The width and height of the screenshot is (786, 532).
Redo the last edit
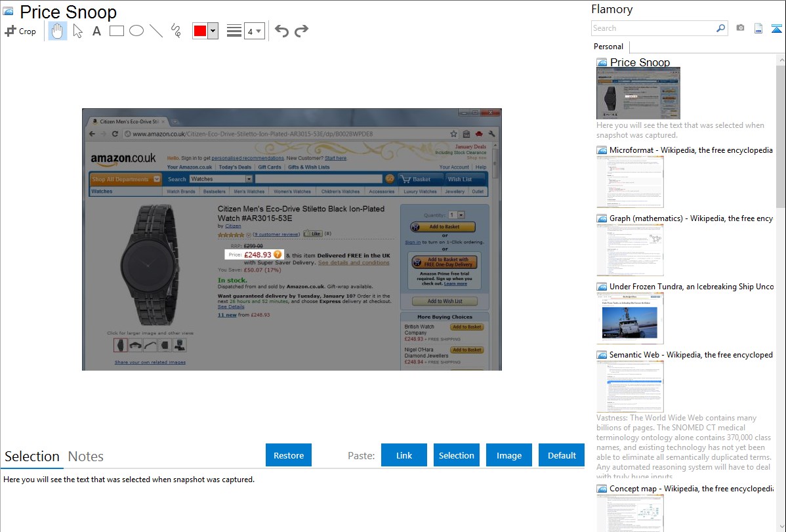pyautogui.click(x=301, y=31)
